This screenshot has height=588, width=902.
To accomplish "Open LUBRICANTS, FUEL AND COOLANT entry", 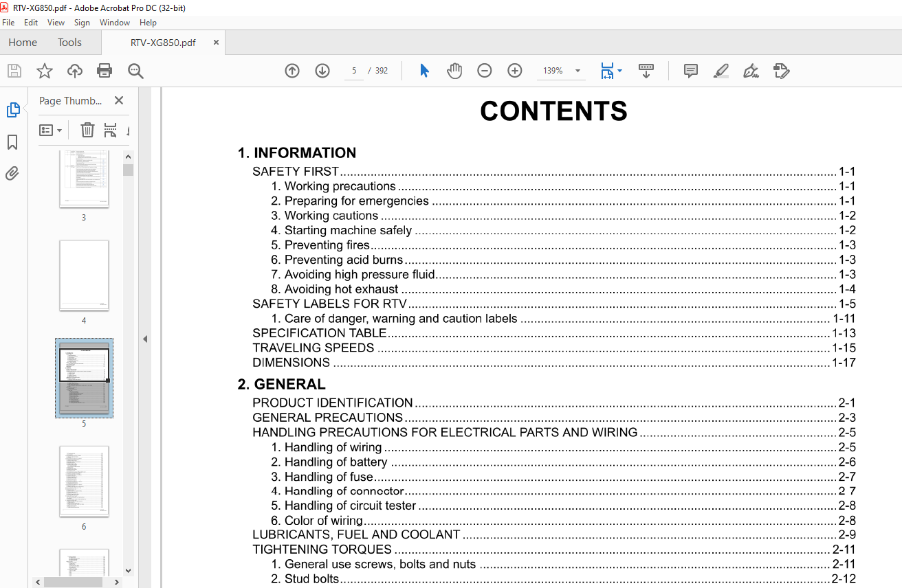I will (x=554, y=534).
